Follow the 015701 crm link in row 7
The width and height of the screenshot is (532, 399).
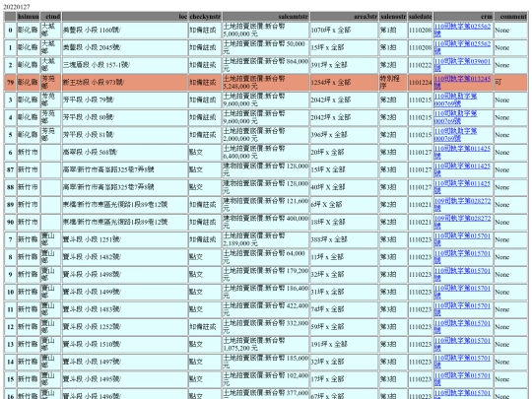(462, 239)
